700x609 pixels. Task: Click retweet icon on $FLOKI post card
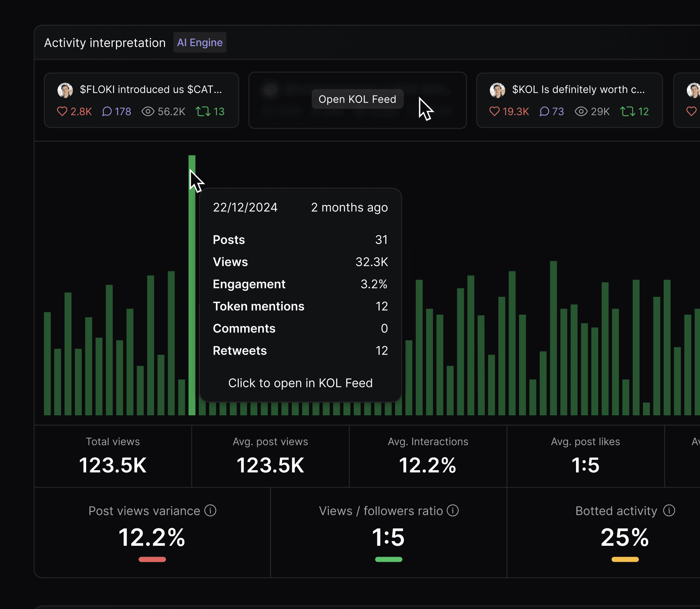pos(203,111)
